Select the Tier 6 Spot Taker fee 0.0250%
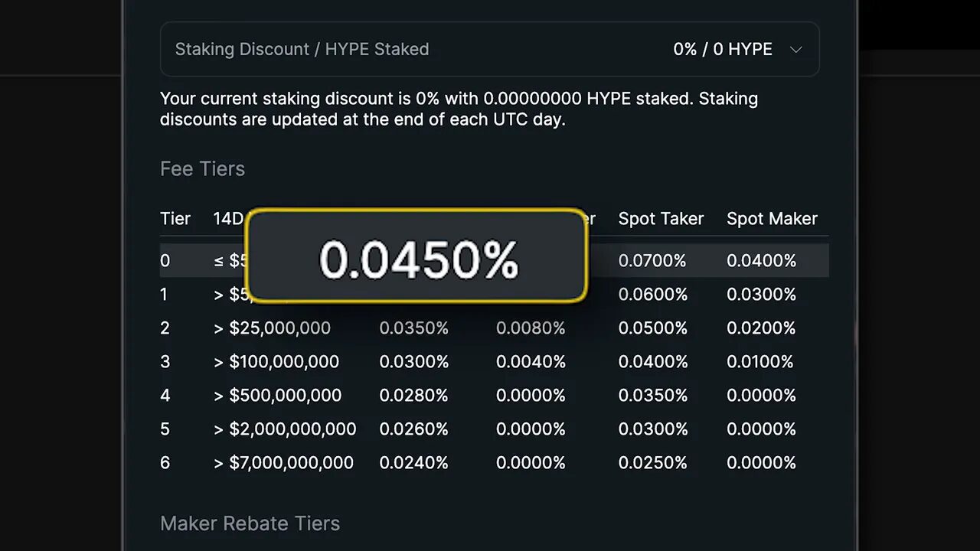 click(x=653, y=462)
